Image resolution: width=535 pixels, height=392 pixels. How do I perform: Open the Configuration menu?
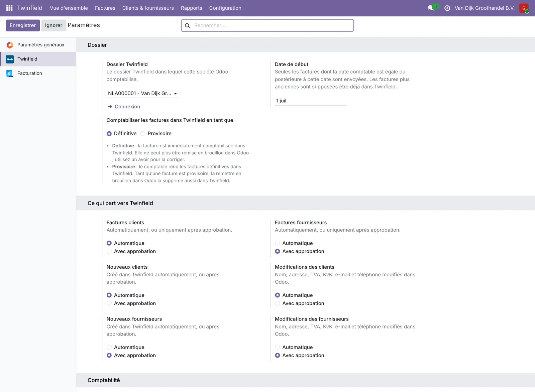point(225,8)
